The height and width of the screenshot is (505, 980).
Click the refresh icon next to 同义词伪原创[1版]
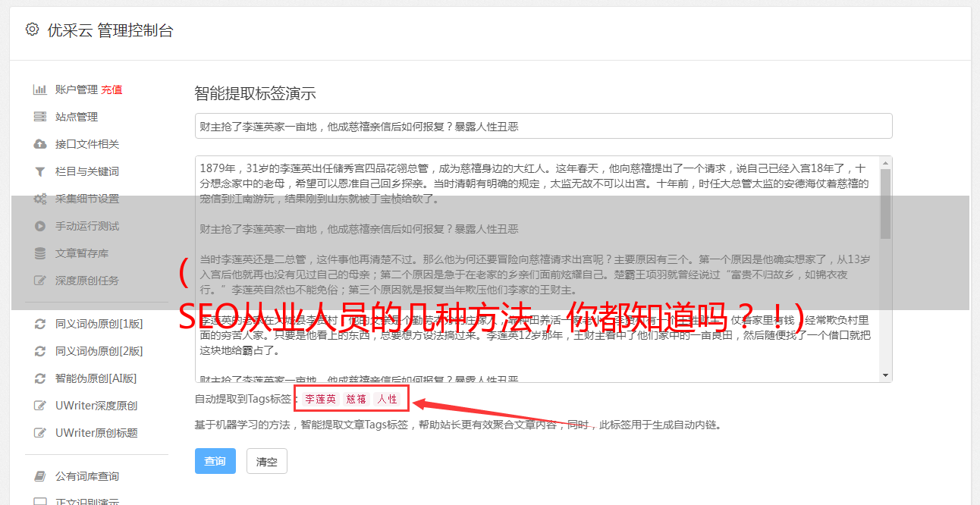pos(40,324)
